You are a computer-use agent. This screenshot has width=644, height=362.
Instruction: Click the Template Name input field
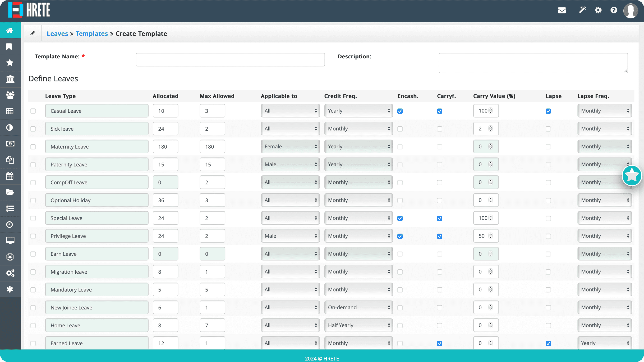[x=230, y=59]
